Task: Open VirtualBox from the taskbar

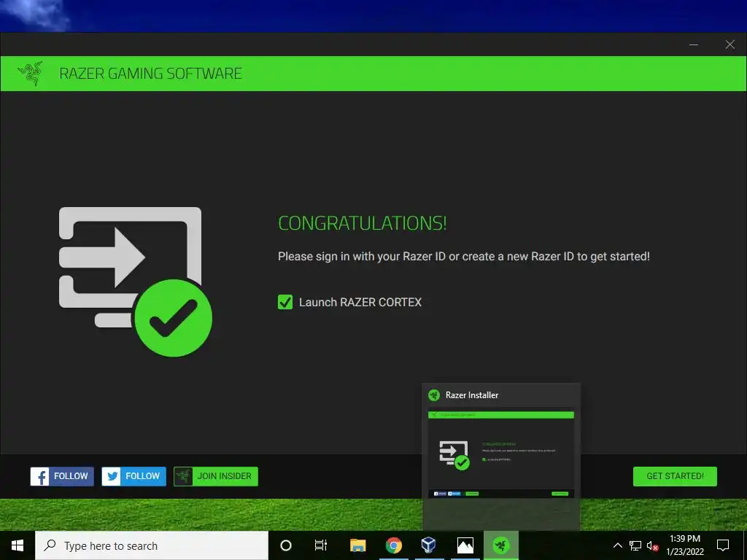Action: click(x=429, y=545)
